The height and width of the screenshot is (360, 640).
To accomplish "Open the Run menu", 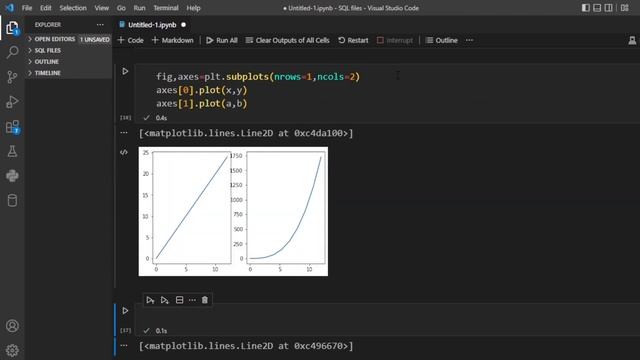I will point(139,8).
